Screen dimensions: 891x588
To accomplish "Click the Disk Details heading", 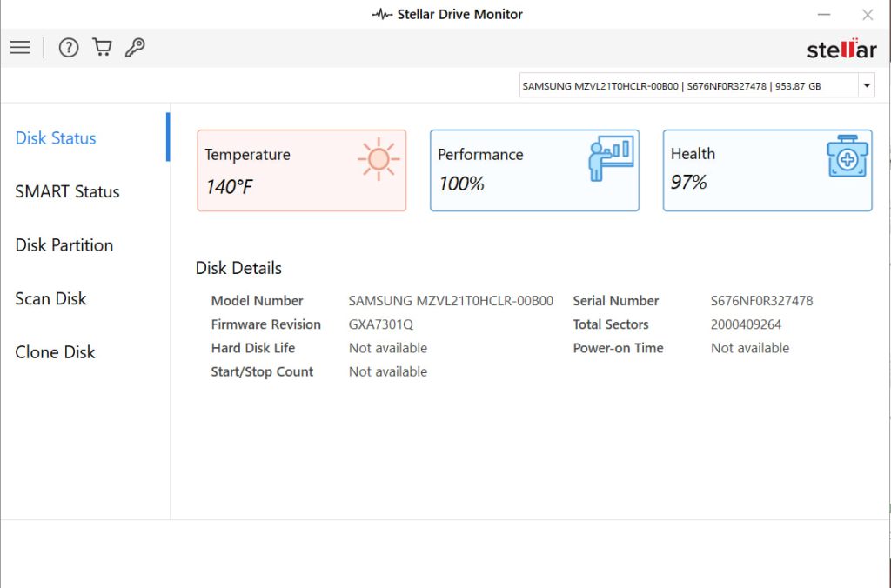I will click(x=238, y=268).
